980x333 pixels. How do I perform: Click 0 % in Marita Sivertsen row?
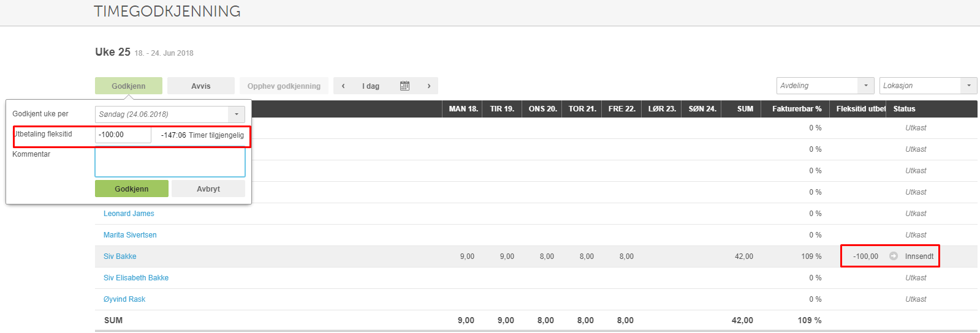point(815,235)
